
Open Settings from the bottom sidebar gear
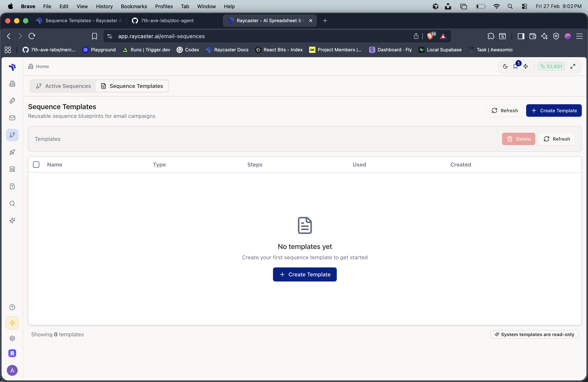[x=12, y=338]
